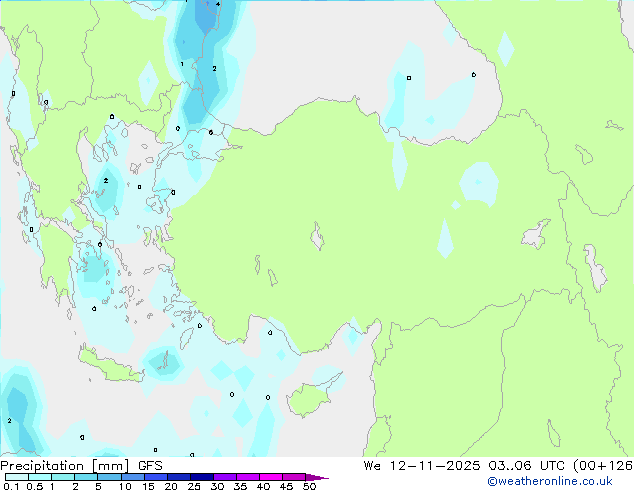Click the 15–20 mm legend swatch
Image resolution: width=634 pixels, height=490 pixels.
pyautogui.click(x=156, y=477)
